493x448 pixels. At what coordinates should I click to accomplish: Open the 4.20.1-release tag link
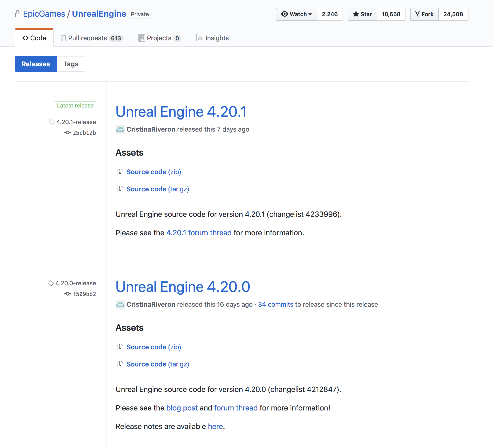[x=76, y=122]
